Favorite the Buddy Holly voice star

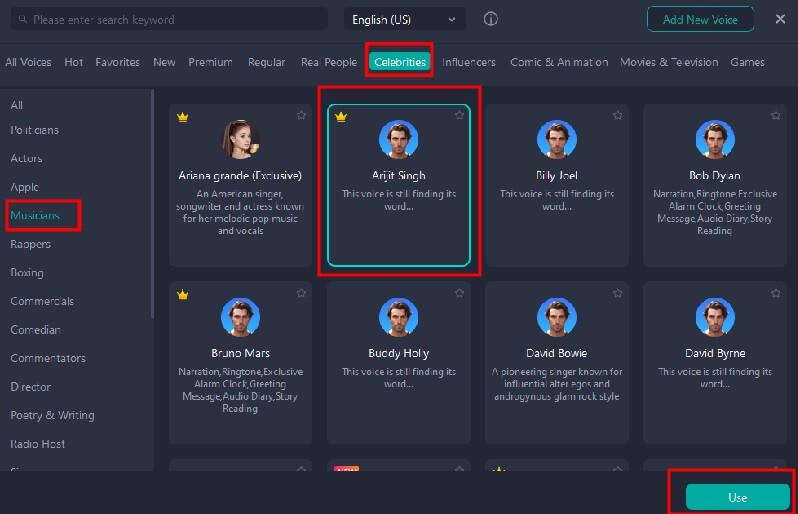click(459, 293)
